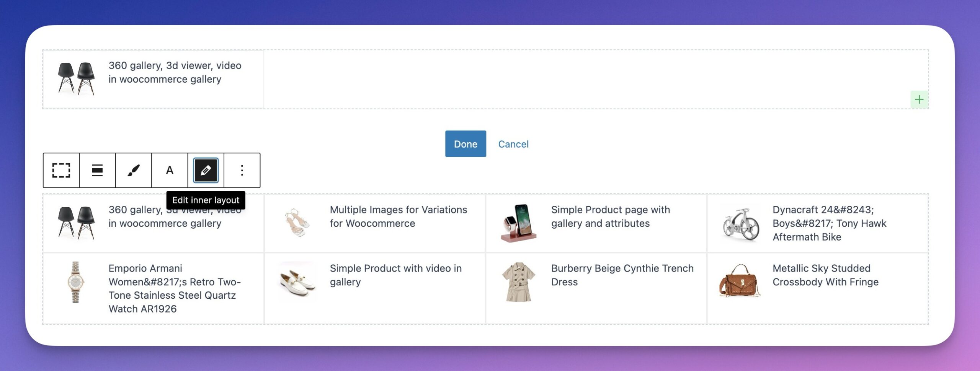Select the brown crossbody bag thumbnail
Viewport: 980px width, 371px height.
(x=740, y=281)
